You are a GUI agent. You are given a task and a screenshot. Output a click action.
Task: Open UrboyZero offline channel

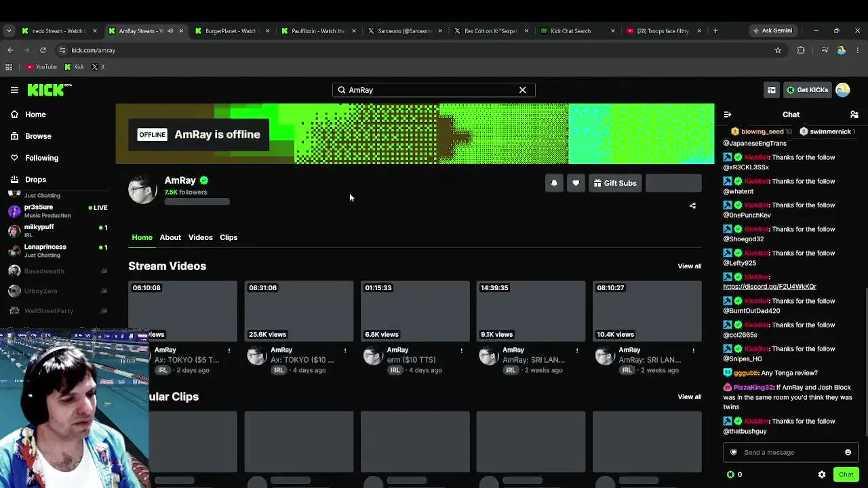point(58,291)
